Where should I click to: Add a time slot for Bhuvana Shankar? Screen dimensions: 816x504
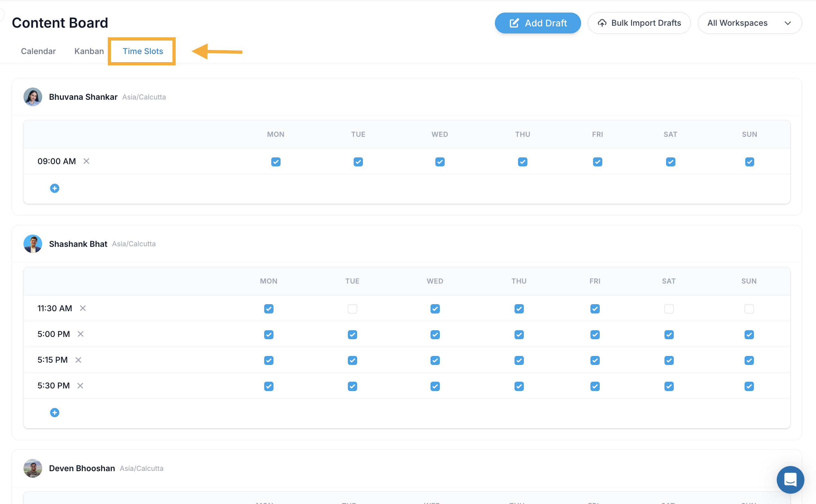55,188
